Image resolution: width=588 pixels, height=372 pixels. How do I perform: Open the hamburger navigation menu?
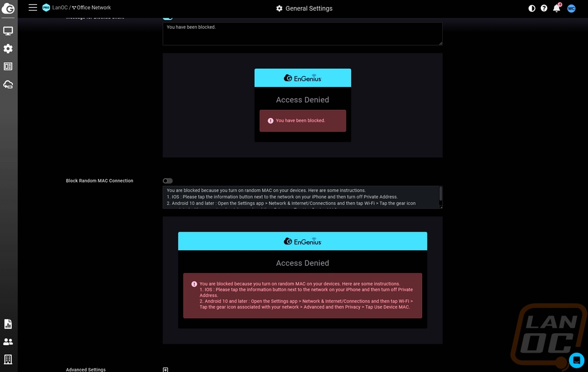click(33, 8)
